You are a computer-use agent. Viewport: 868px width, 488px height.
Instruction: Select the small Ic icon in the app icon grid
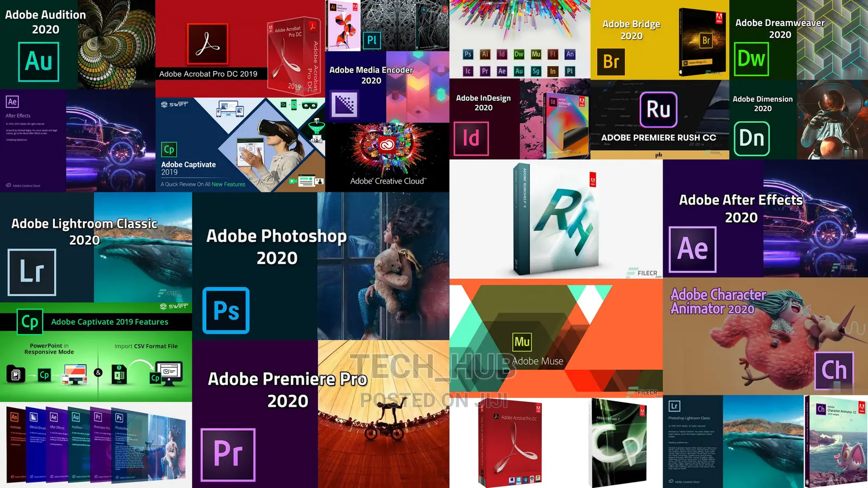[x=468, y=71]
